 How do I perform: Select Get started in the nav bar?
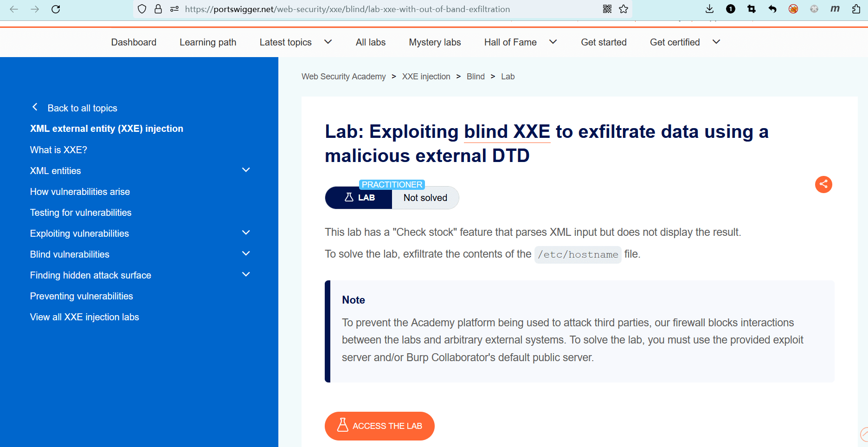(x=604, y=42)
